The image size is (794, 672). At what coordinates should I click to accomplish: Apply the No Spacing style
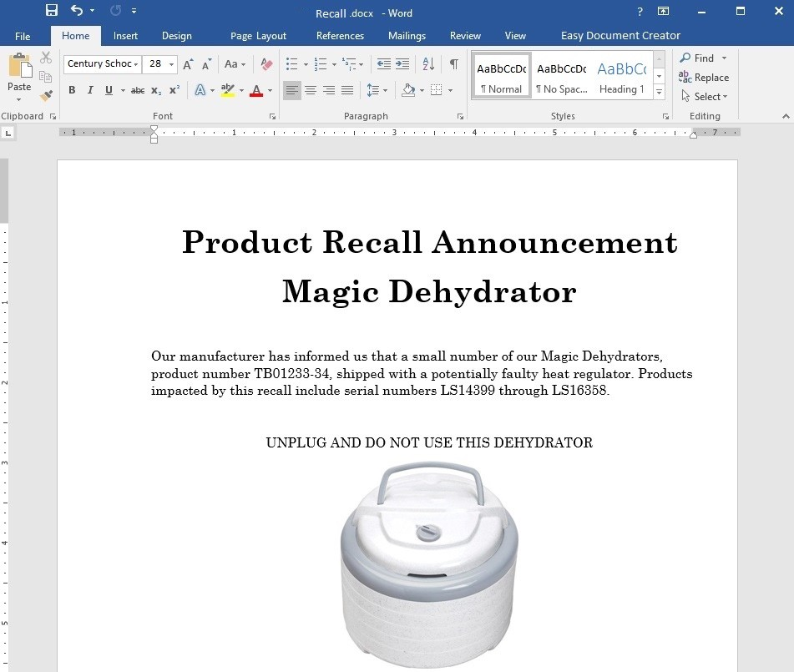click(x=562, y=76)
